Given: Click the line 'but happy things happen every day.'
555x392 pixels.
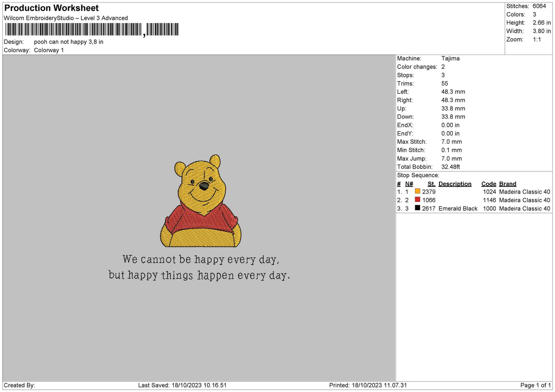Looking at the screenshot, I should (x=199, y=276).
